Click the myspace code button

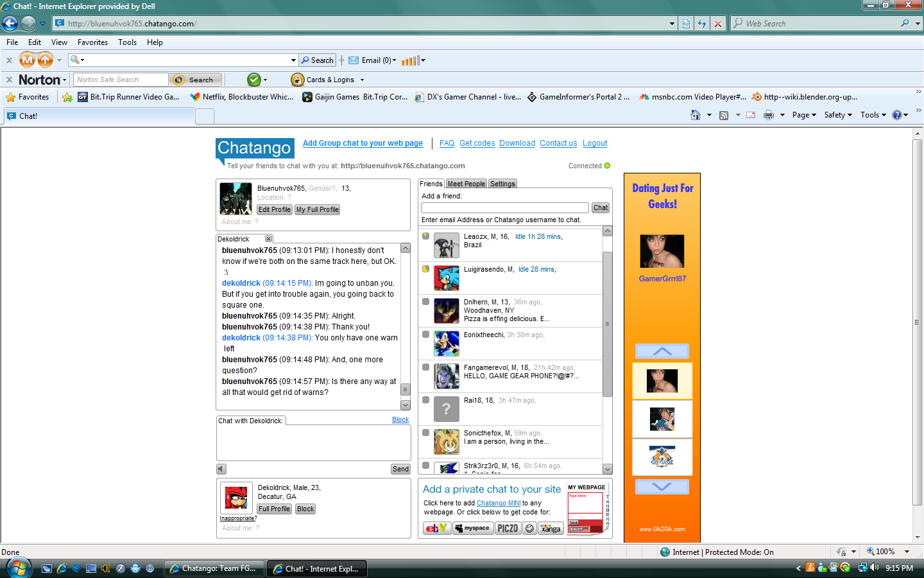pos(472,528)
